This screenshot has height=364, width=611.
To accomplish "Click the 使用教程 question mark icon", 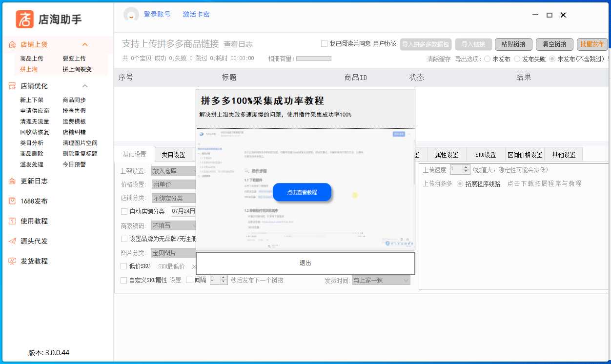I will tap(12, 221).
